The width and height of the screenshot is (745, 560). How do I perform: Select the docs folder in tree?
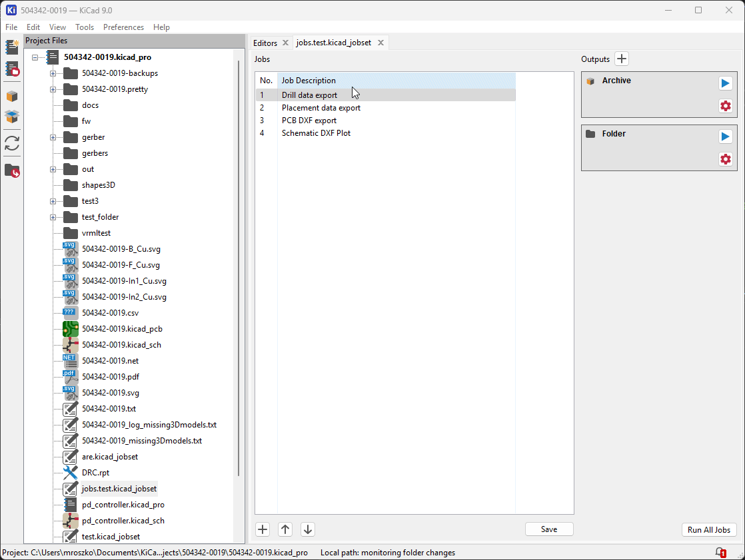tap(90, 105)
